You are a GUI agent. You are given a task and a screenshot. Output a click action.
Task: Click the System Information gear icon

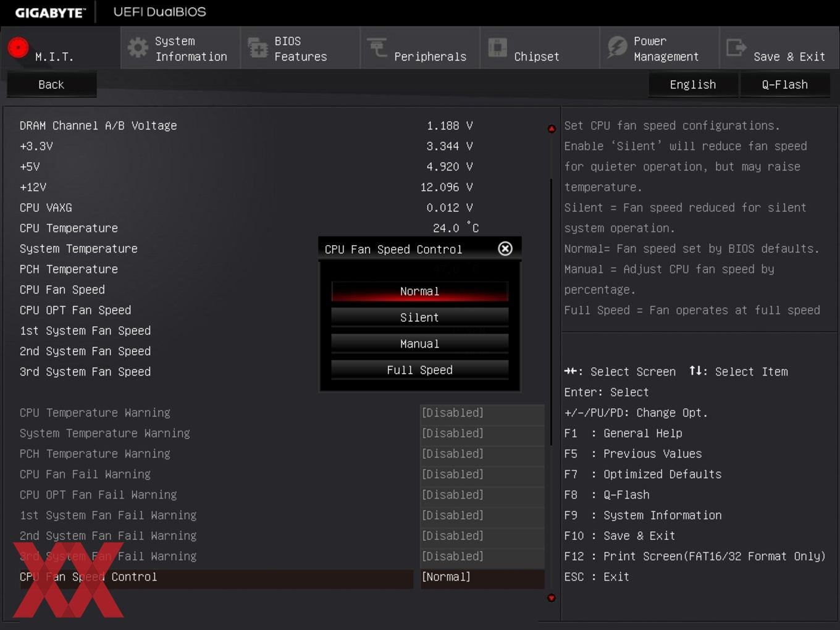coord(138,48)
